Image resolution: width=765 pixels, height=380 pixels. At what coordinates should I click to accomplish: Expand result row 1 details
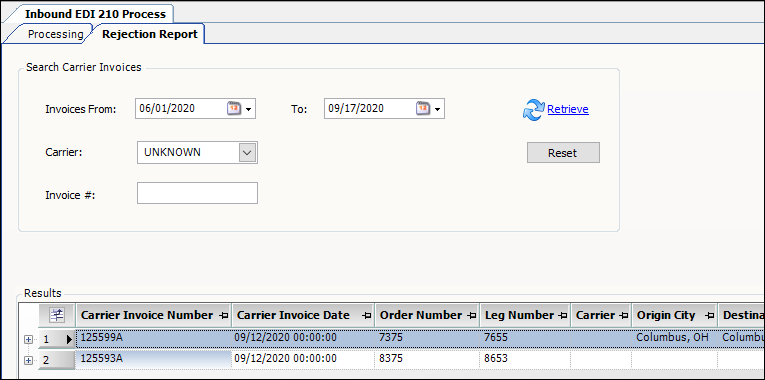click(28, 340)
